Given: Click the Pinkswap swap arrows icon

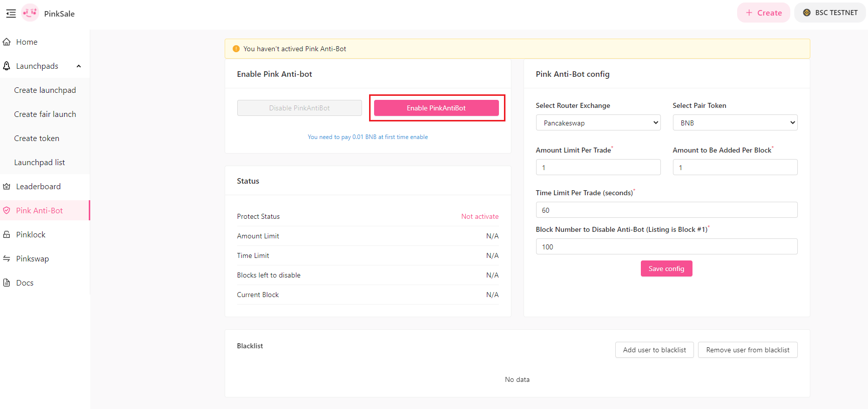Looking at the screenshot, I should (7, 258).
